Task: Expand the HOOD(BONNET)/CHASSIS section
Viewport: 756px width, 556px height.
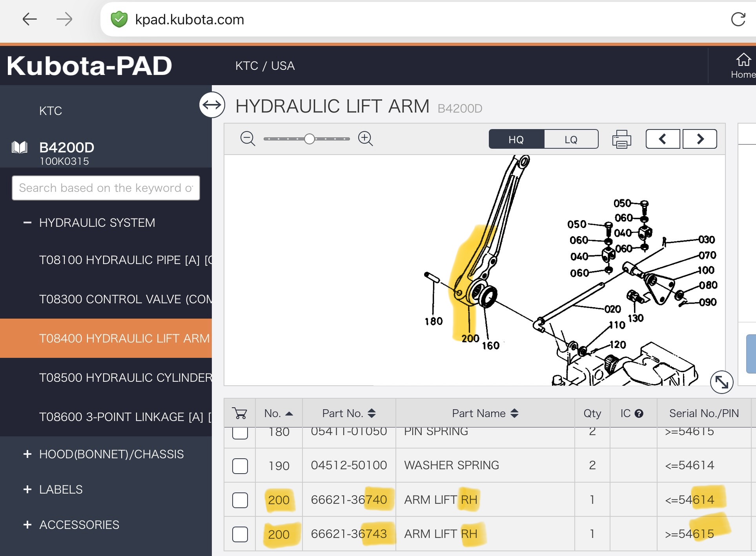Action: pyautogui.click(x=27, y=454)
